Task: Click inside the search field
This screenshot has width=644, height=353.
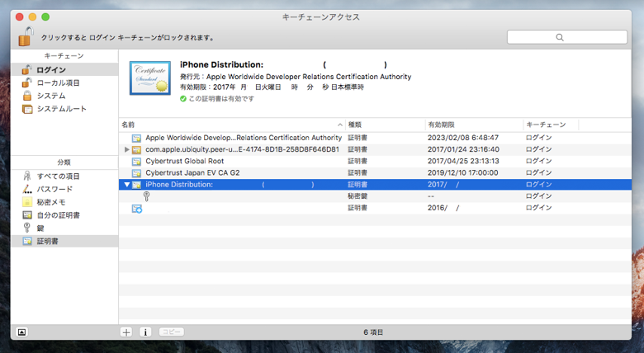Action: [x=566, y=37]
